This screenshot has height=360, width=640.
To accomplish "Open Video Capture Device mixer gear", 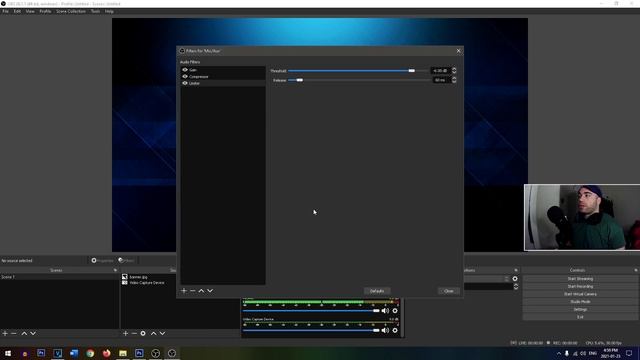I will (395, 330).
